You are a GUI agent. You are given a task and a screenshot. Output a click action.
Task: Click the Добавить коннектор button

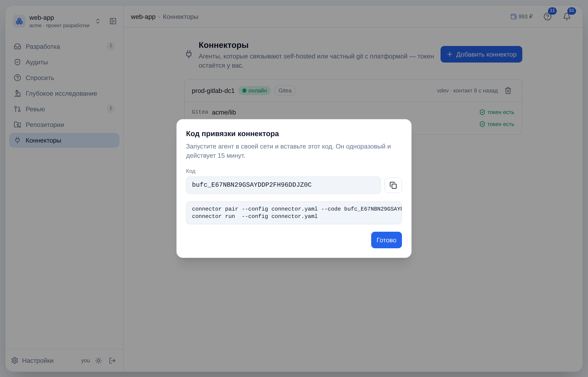pos(481,54)
